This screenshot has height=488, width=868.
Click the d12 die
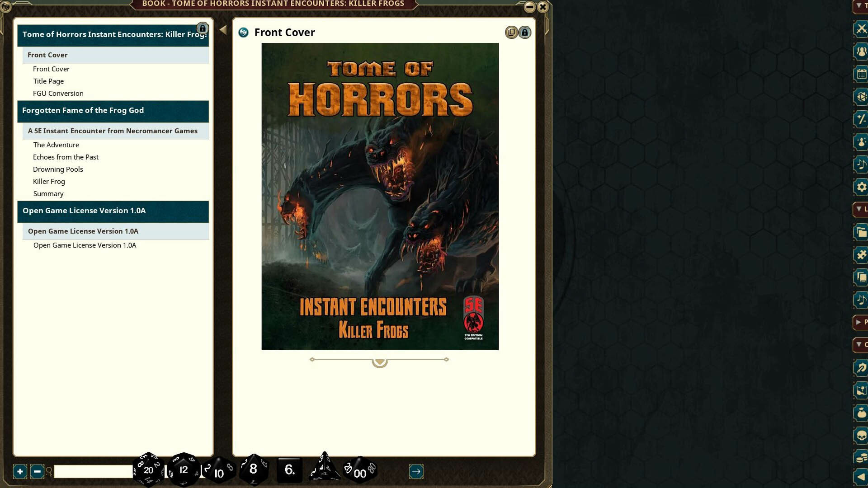184,470
